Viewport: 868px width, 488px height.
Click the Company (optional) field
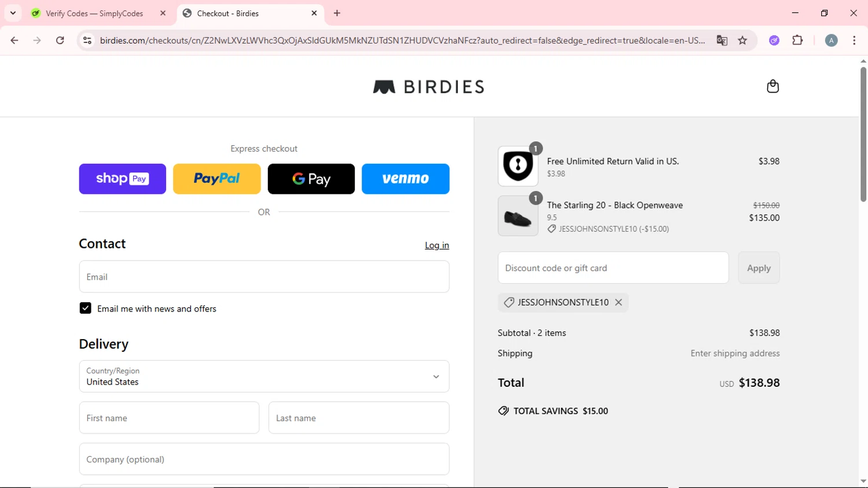(x=264, y=459)
